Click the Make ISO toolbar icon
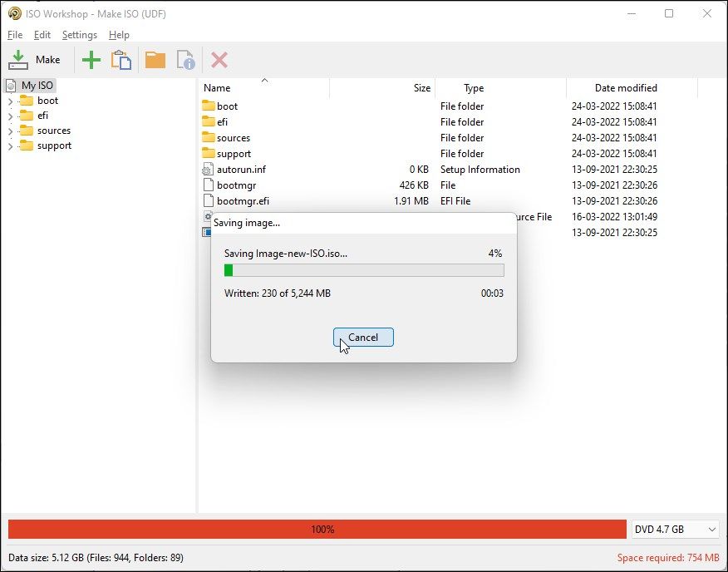Image resolution: width=728 pixels, height=572 pixels. [x=34, y=59]
